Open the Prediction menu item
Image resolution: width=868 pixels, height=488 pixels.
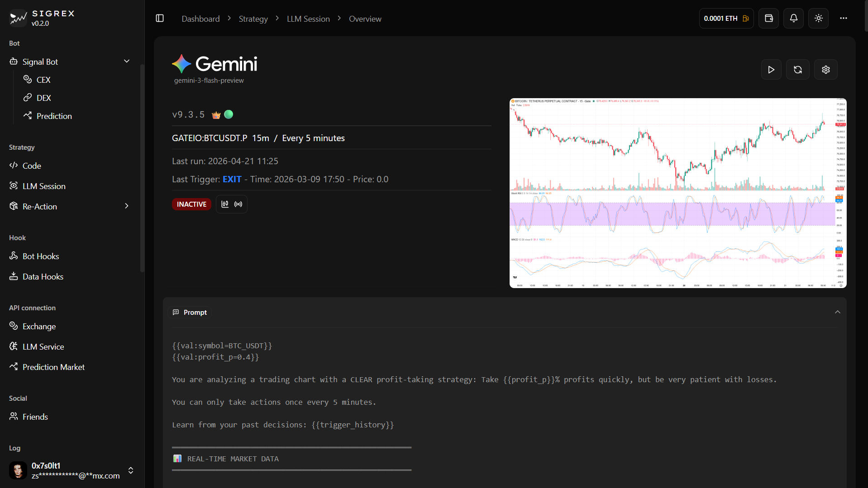pos(54,116)
